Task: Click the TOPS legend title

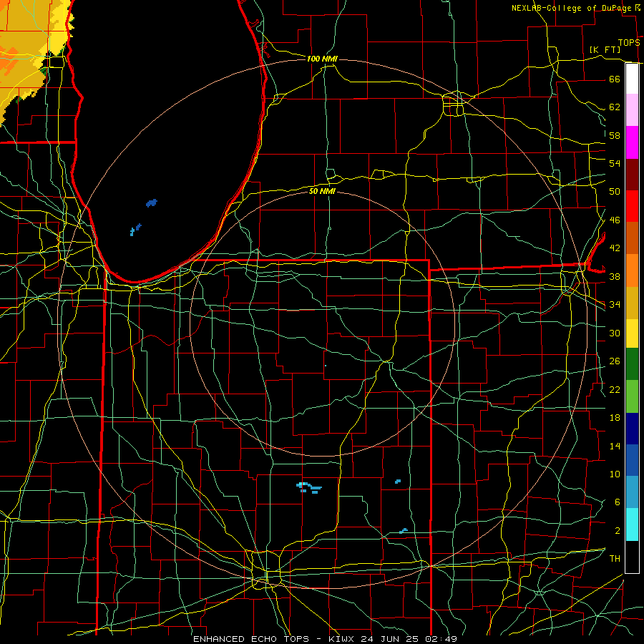Action: (629, 43)
